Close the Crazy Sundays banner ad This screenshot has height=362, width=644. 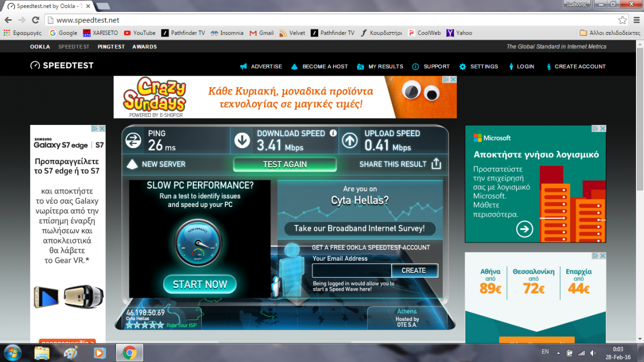pos(453,79)
